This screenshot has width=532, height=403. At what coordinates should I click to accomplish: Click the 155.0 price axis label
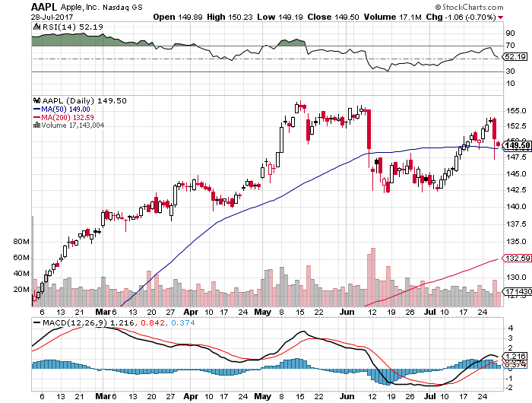point(516,111)
